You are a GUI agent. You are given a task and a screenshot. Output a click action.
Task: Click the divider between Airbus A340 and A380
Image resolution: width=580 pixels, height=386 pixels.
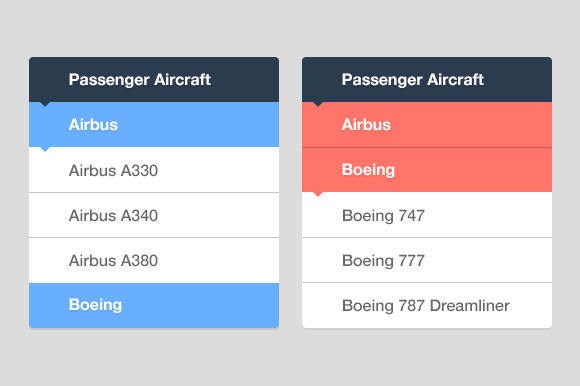coord(154,238)
